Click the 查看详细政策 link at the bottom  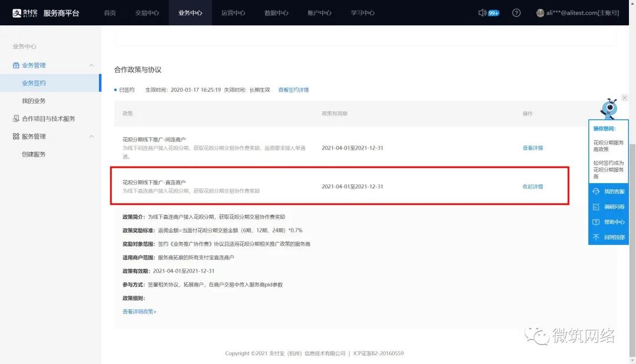(138, 311)
